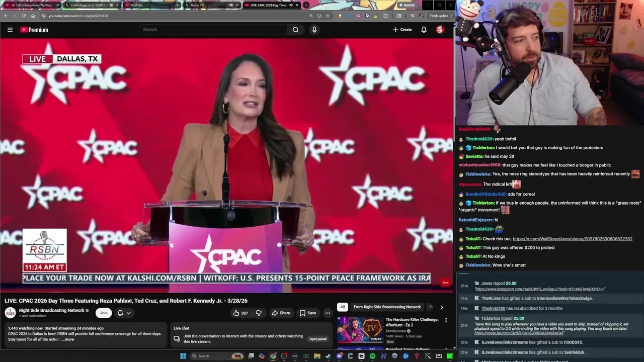Select 'From Right Side Broadcasting Network' chip

(387, 307)
